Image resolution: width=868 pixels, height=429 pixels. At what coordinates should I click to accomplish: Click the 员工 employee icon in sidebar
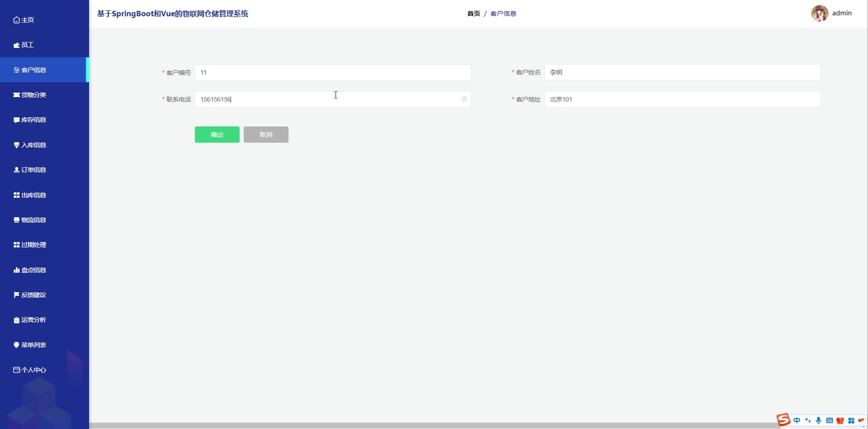pyautogui.click(x=17, y=45)
